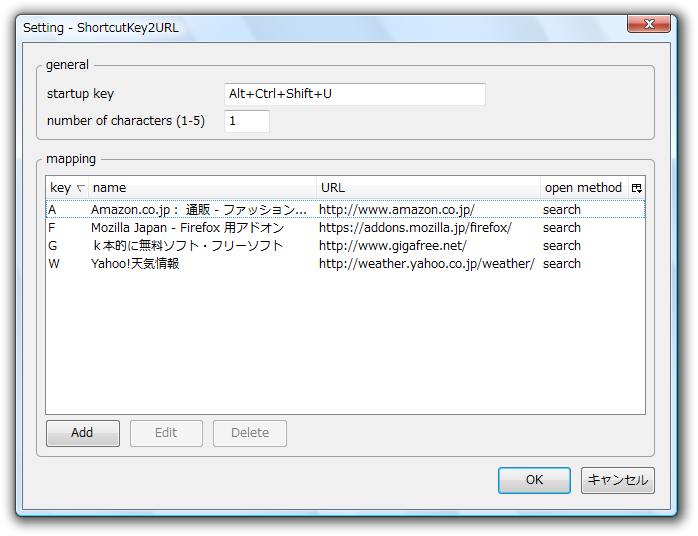This screenshot has height=536, width=698.
Task: Click search method in Mozilla Japan row
Action: pyautogui.click(x=562, y=228)
